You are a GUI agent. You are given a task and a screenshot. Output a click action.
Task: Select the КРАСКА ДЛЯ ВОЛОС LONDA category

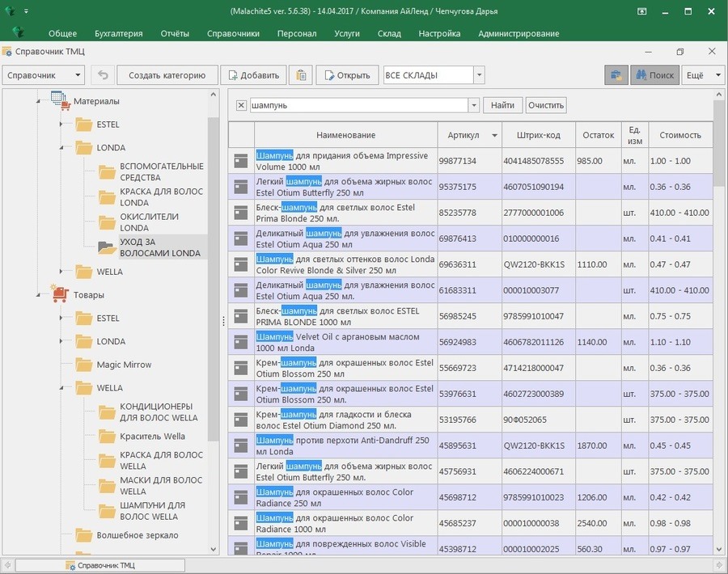click(x=162, y=197)
